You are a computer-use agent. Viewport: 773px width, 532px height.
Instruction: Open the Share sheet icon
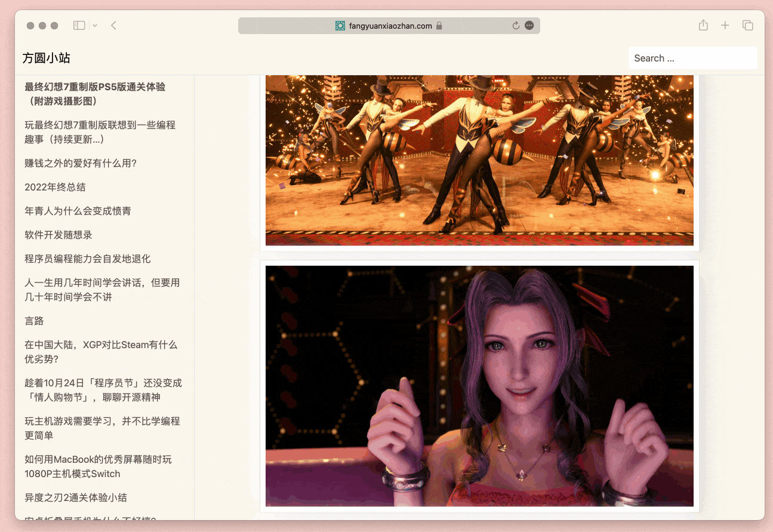[703, 25]
